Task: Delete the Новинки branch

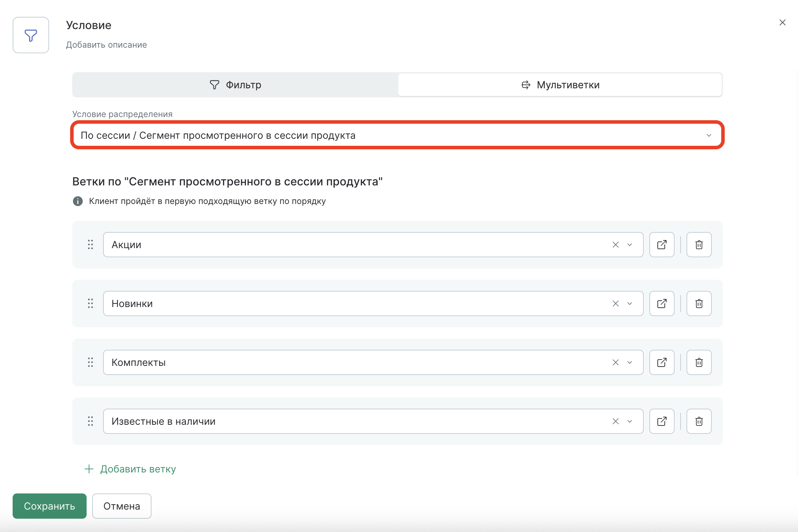Action: point(699,303)
